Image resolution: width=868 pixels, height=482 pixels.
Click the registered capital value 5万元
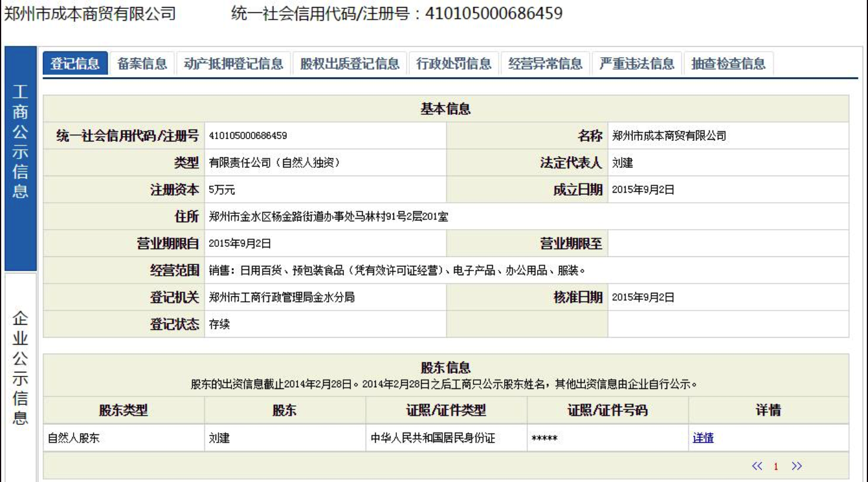coord(221,190)
